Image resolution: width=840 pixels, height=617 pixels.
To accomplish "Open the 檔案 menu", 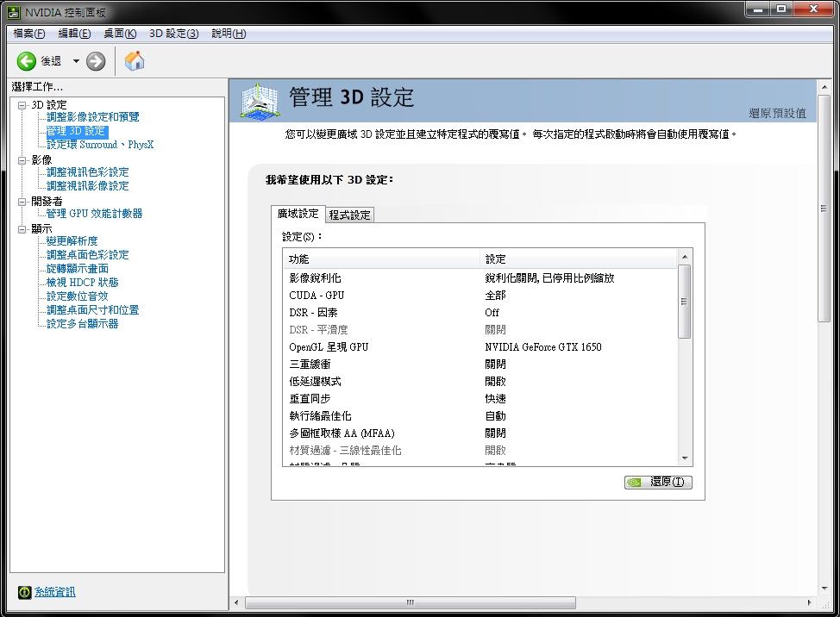I will click(28, 34).
